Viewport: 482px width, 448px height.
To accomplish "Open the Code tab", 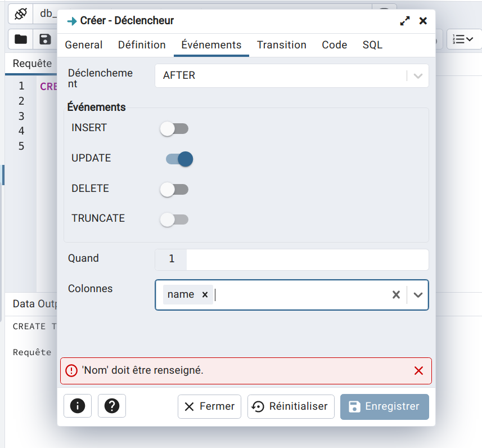I will (335, 45).
